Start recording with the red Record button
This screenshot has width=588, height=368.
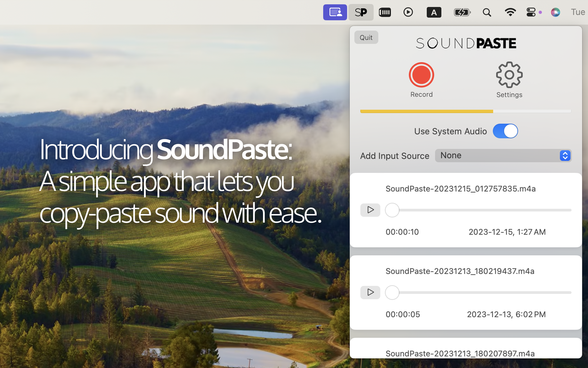coord(421,75)
